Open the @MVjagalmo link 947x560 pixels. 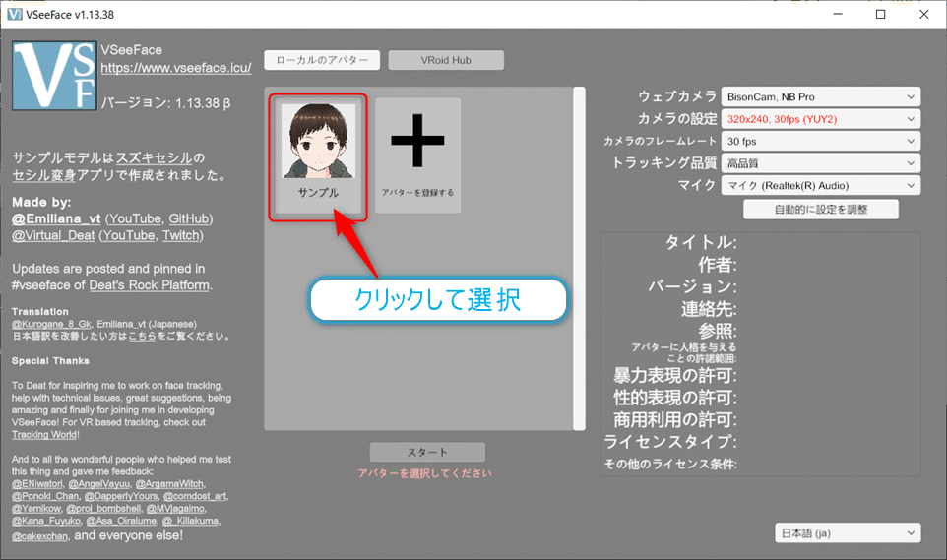tap(175, 508)
